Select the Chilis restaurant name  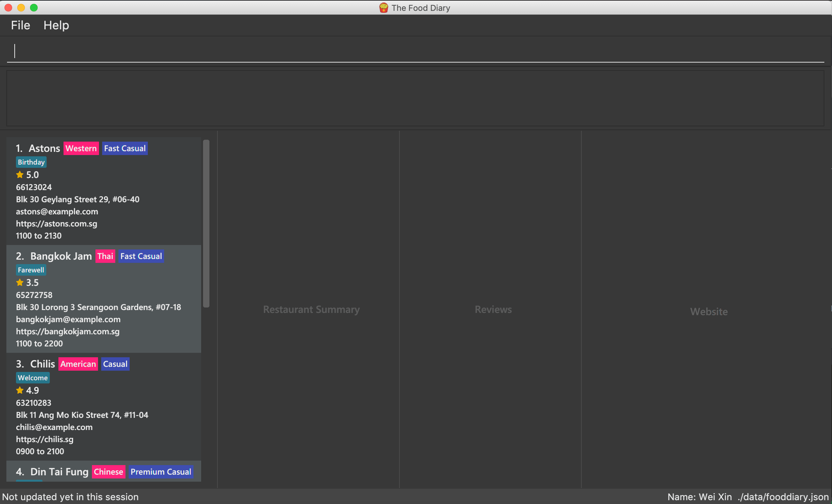pos(42,364)
